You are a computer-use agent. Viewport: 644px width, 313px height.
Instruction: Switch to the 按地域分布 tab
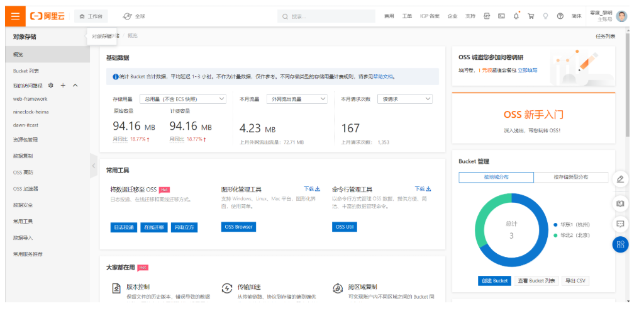[496, 177]
